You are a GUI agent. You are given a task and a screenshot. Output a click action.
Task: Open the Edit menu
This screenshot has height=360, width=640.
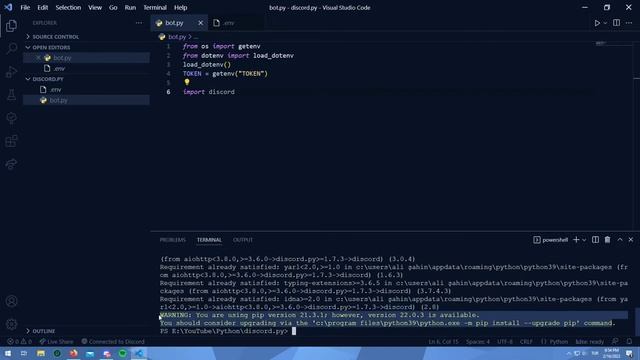click(x=42, y=7)
